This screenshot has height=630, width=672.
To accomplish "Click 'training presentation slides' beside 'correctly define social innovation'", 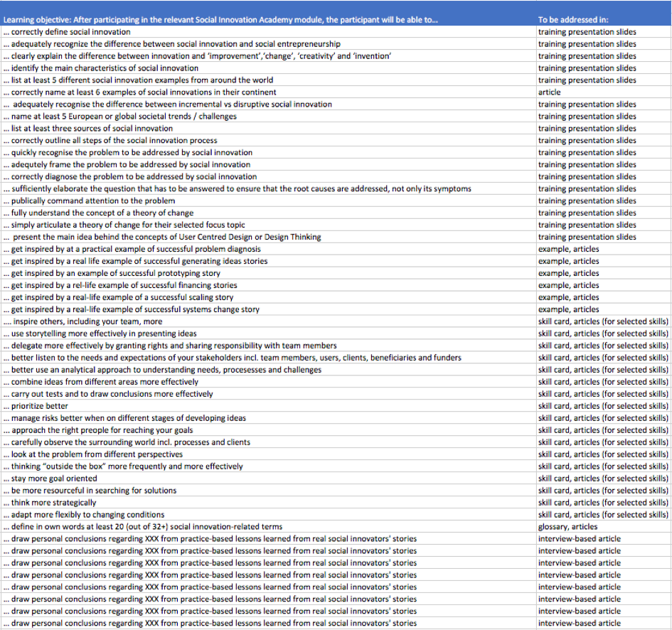I will tap(604, 32).
